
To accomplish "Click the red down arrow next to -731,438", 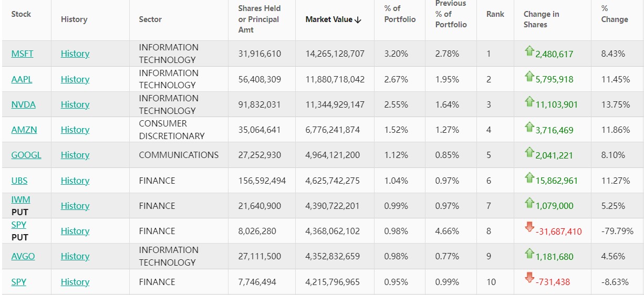I will (x=529, y=278).
